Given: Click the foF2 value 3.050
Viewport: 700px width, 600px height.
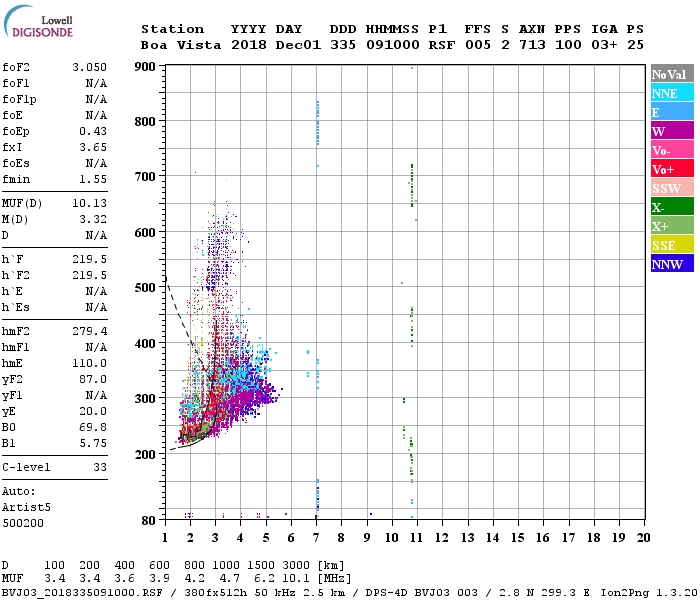Looking at the screenshot, I should click(89, 67).
